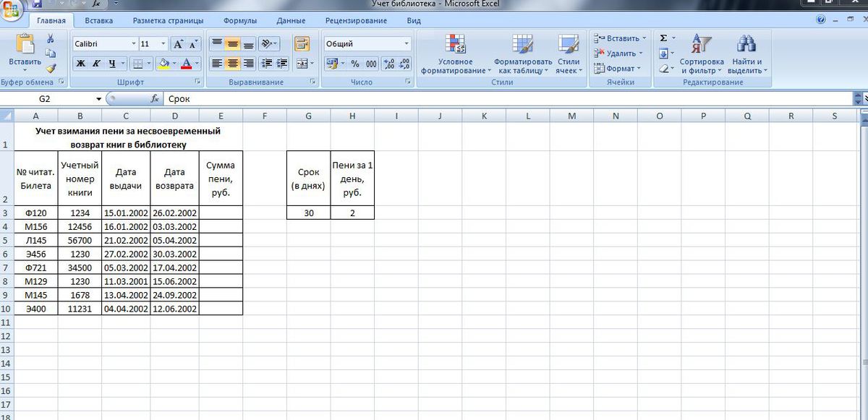
Task: Open the Общий number format dropdown
Action: 406,44
